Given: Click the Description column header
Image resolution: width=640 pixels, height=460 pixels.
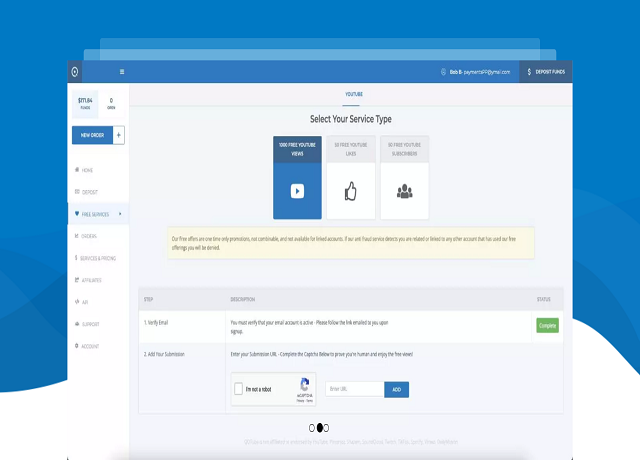Looking at the screenshot, I should click(242, 299).
